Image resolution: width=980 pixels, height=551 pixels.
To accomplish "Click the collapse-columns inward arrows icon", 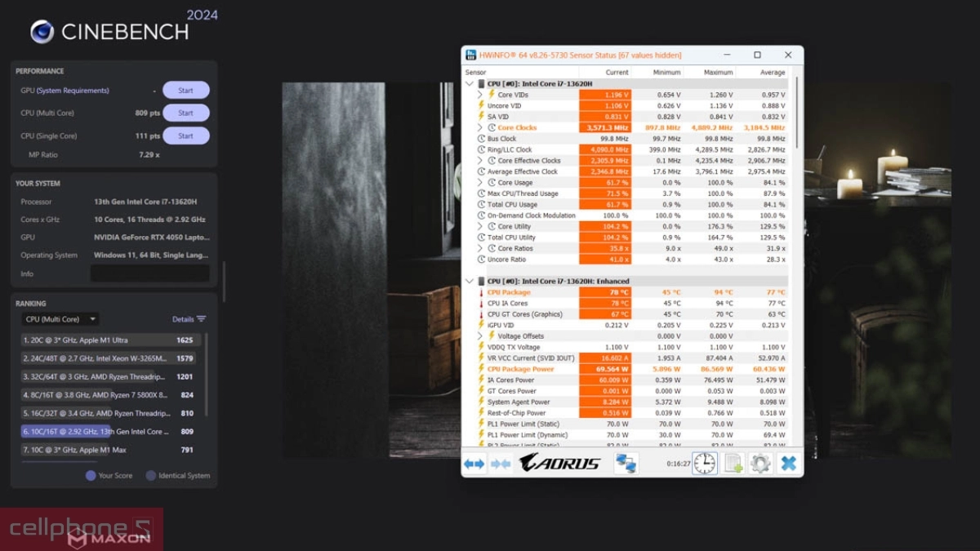I will click(x=501, y=464).
